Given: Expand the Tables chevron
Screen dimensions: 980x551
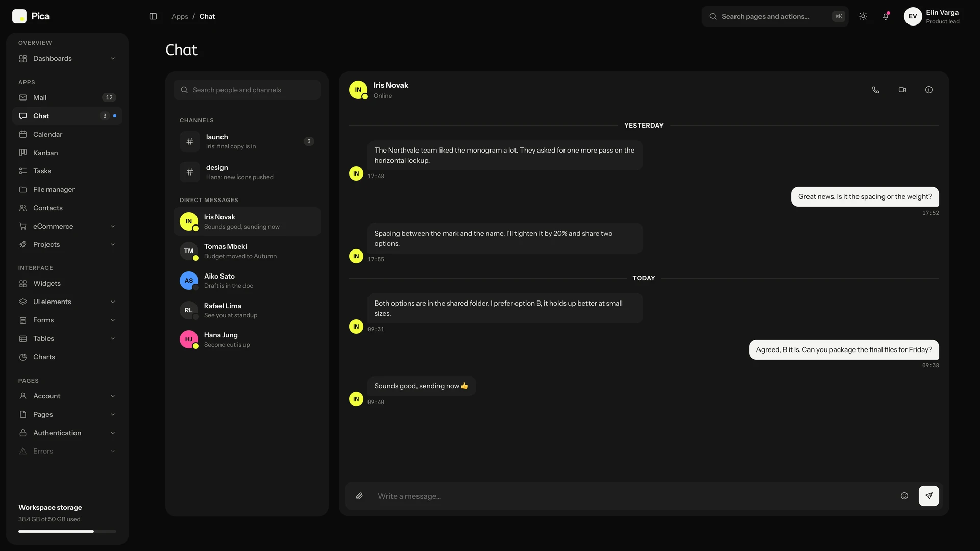Looking at the screenshot, I should point(113,338).
